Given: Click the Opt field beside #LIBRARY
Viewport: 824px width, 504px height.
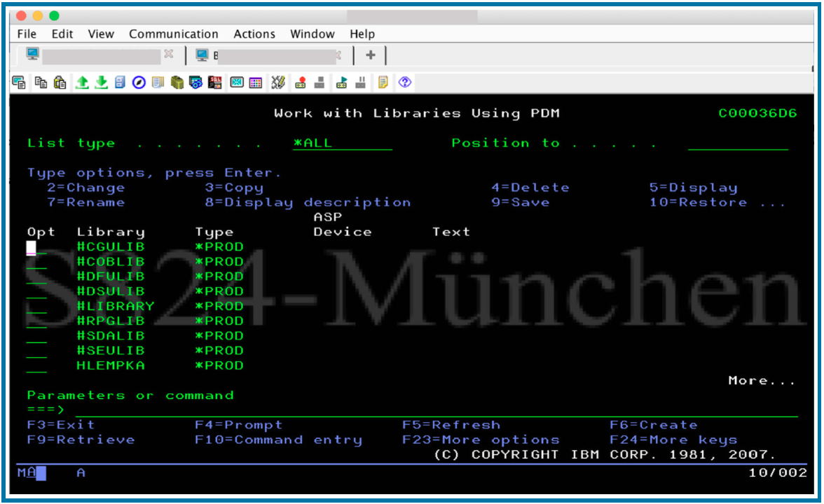Looking at the screenshot, I should [36, 307].
